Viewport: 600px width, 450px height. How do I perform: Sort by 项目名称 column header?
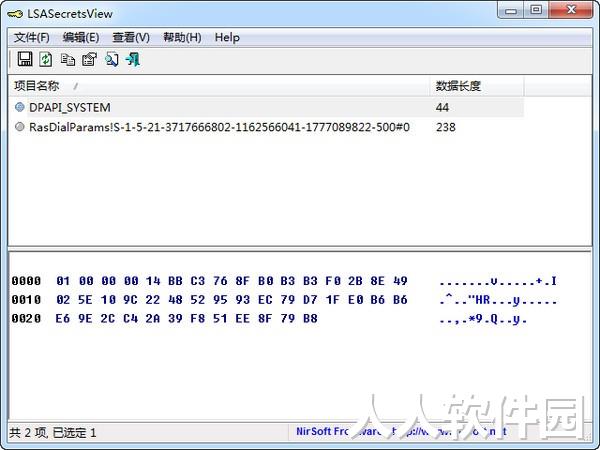coord(219,86)
